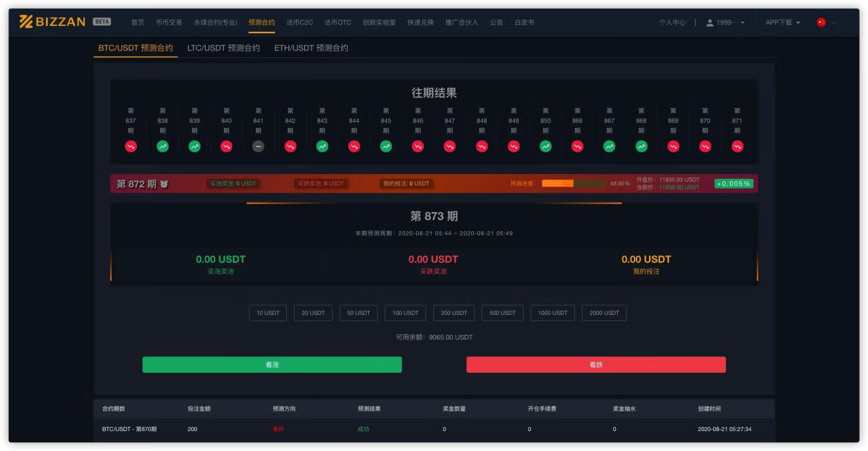Screen dimensions: 868x451
Task: Click the user avatar icon in header
Action: click(709, 22)
